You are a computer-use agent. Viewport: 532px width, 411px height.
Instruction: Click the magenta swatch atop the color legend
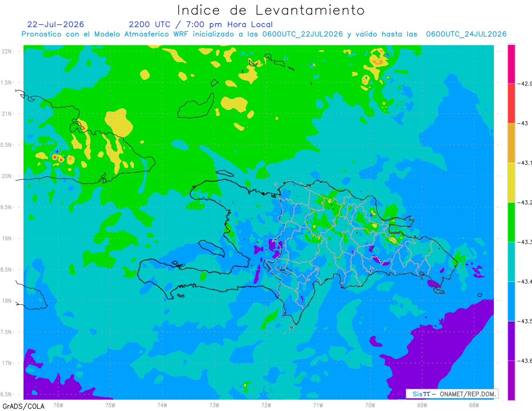pyautogui.click(x=511, y=64)
